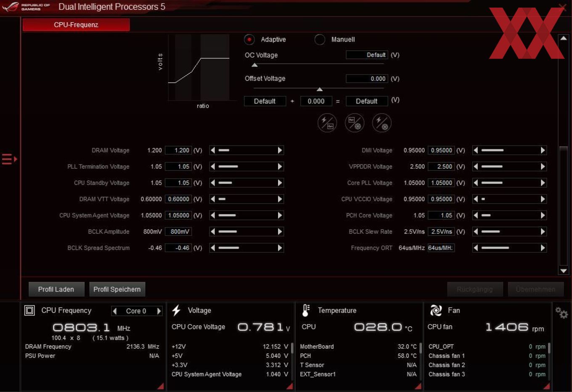Increase BCLK Spread Spectrum with right arrow
Viewport: 572px width, 392px height.
click(280, 248)
